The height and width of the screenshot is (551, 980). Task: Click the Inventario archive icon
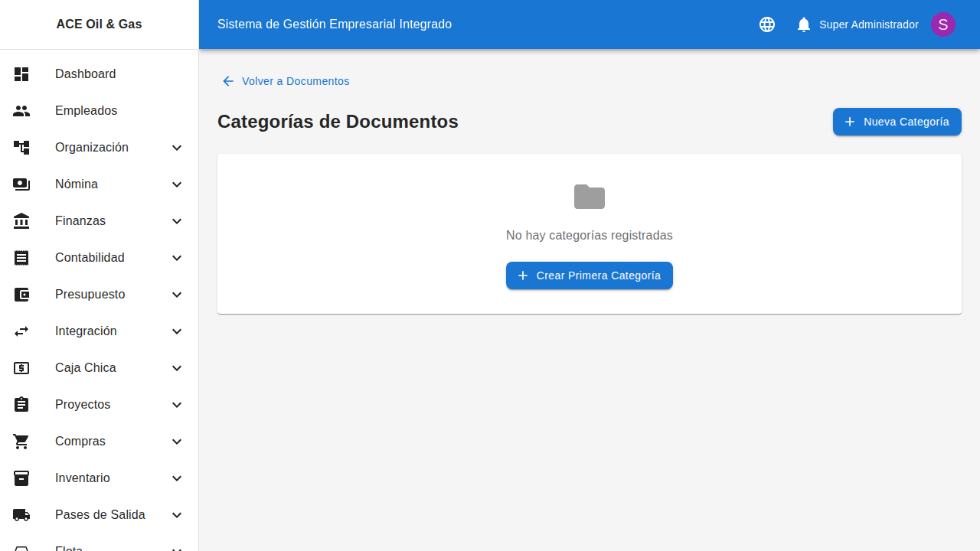tap(21, 478)
